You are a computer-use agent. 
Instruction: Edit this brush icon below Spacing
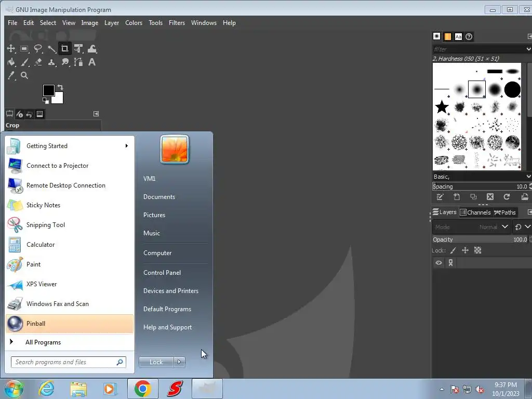point(440,197)
